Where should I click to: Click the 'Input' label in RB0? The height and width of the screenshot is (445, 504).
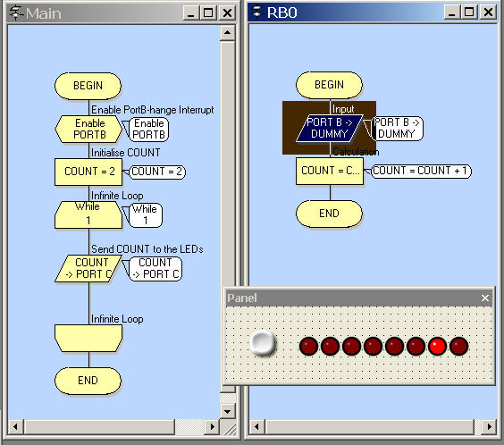343,109
